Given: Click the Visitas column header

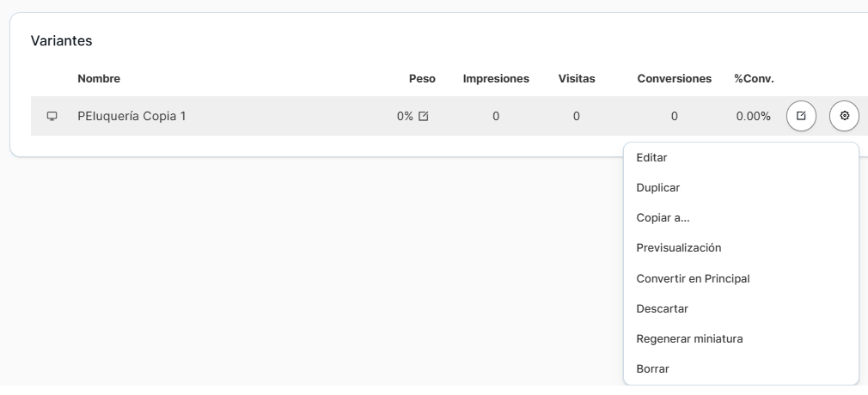Looking at the screenshot, I should click(x=576, y=79).
